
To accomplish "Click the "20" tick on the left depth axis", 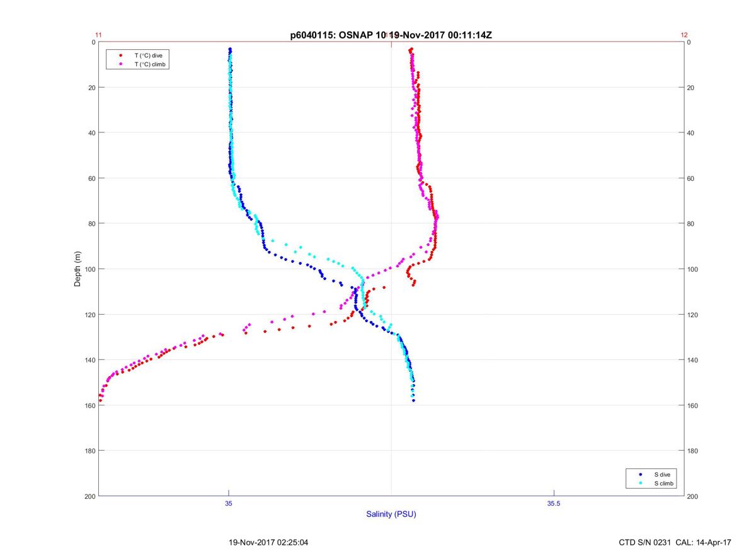I will 92,88.
